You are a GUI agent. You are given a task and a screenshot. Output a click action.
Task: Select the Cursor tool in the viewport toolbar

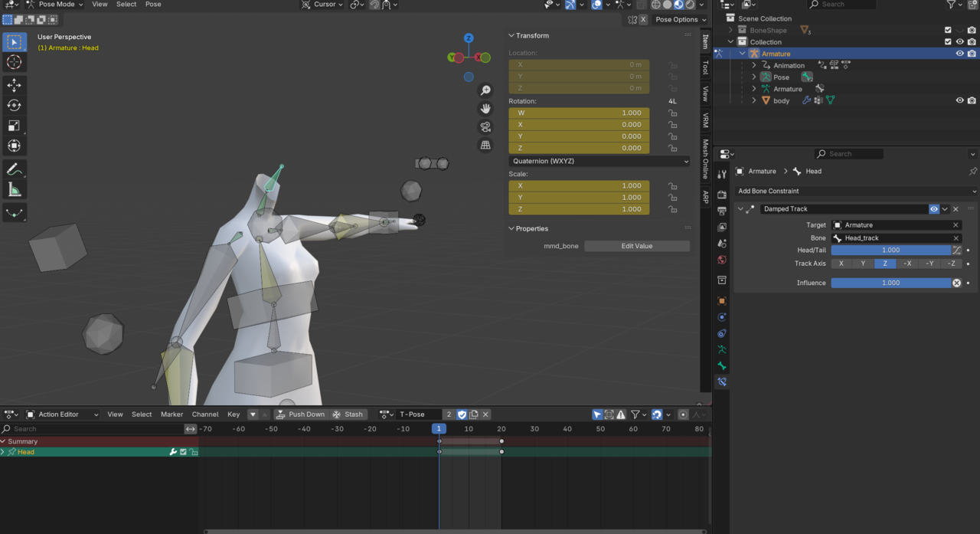14,62
